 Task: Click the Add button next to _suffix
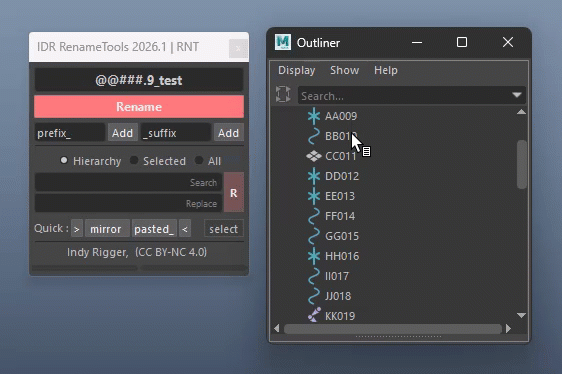228,133
